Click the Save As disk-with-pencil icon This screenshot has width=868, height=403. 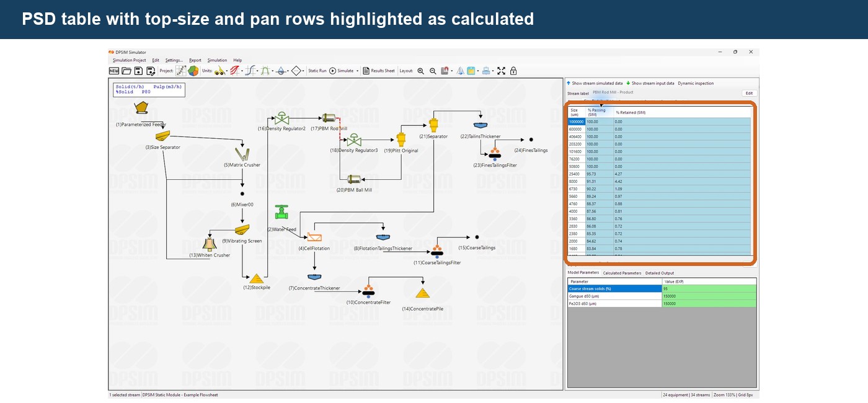point(151,71)
